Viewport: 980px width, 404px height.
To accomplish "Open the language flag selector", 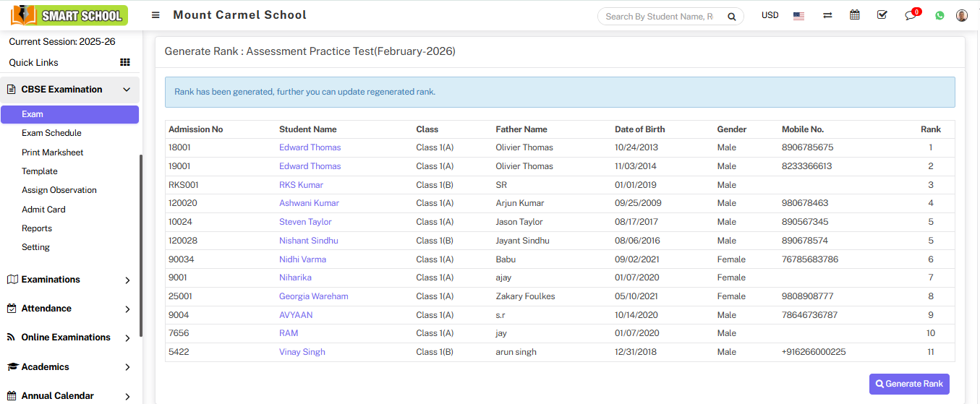I will [x=798, y=15].
